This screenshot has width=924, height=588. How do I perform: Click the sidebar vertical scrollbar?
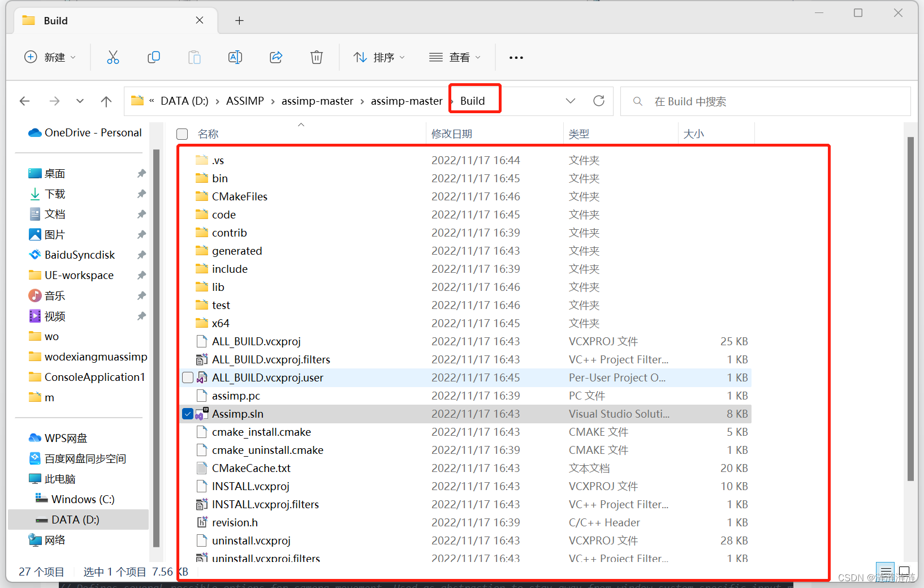pyautogui.click(x=156, y=348)
